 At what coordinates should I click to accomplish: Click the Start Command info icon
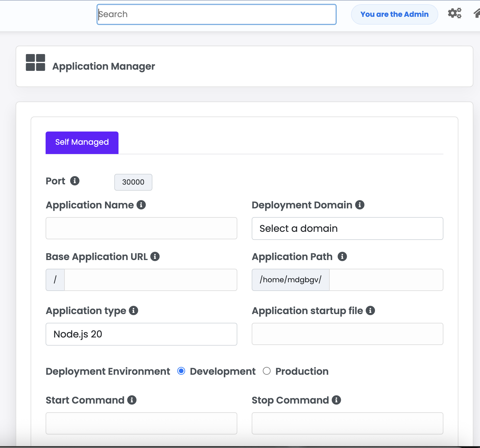pyautogui.click(x=132, y=400)
